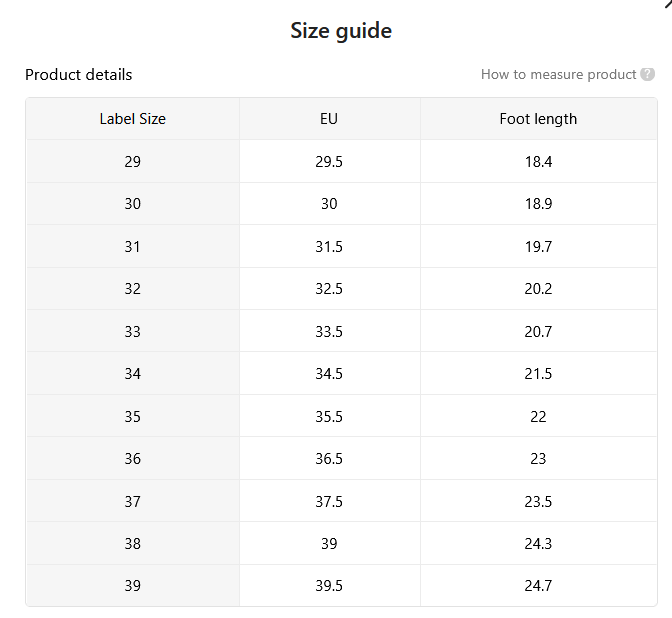672x618 pixels.
Task: Click EU 34.5 cell
Action: coord(329,373)
